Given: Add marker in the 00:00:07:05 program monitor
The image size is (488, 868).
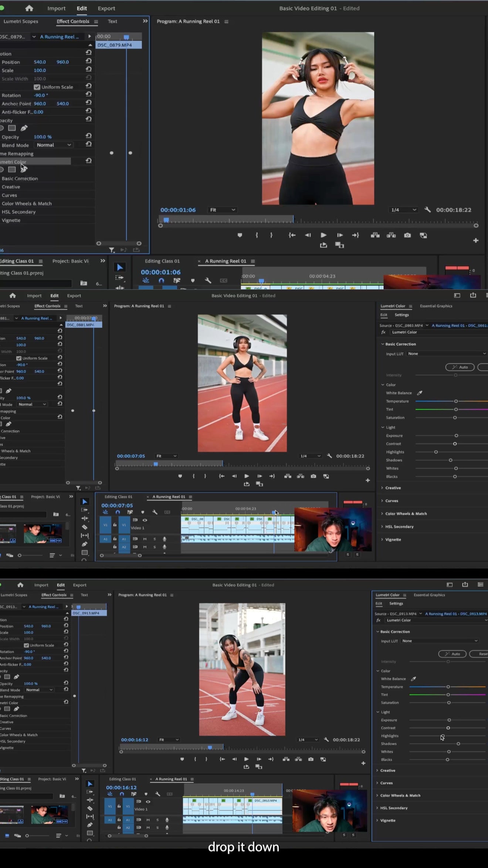Looking at the screenshot, I should 180,476.
